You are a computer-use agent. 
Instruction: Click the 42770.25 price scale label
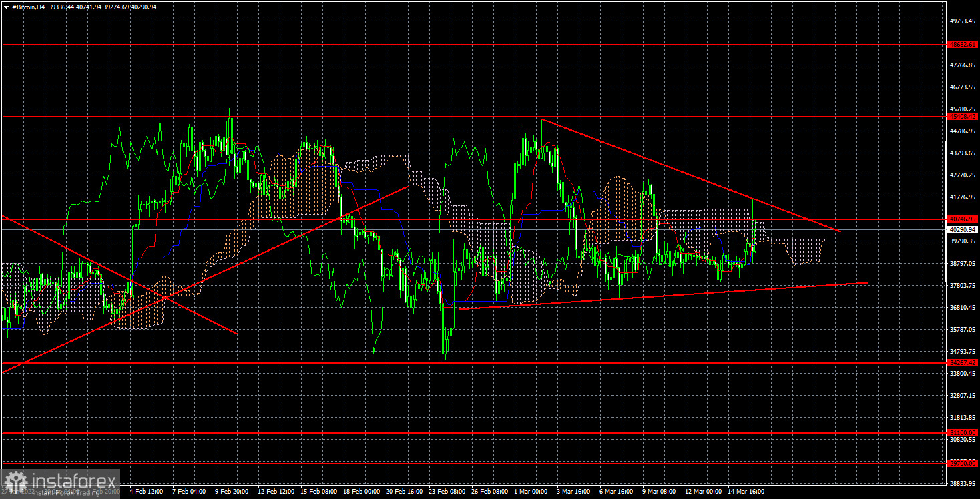[x=963, y=175]
